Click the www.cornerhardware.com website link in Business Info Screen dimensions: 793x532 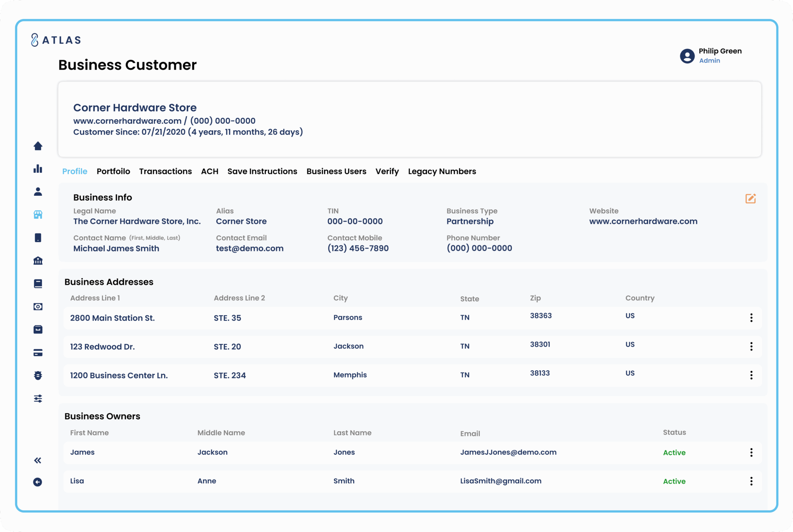pyautogui.click(x=643, y=221)
